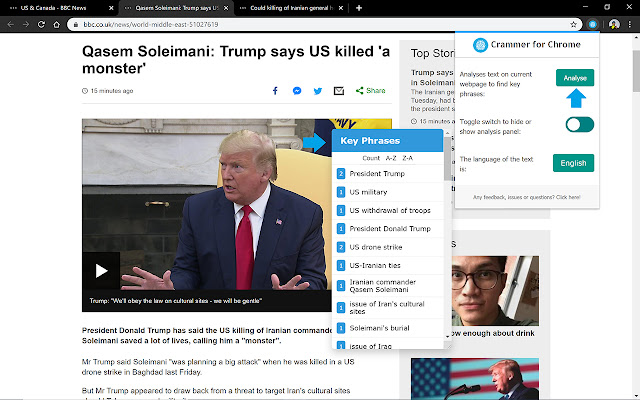640x400 pixels.
Task: Open a new browser tab
Action: click(359, 8)
